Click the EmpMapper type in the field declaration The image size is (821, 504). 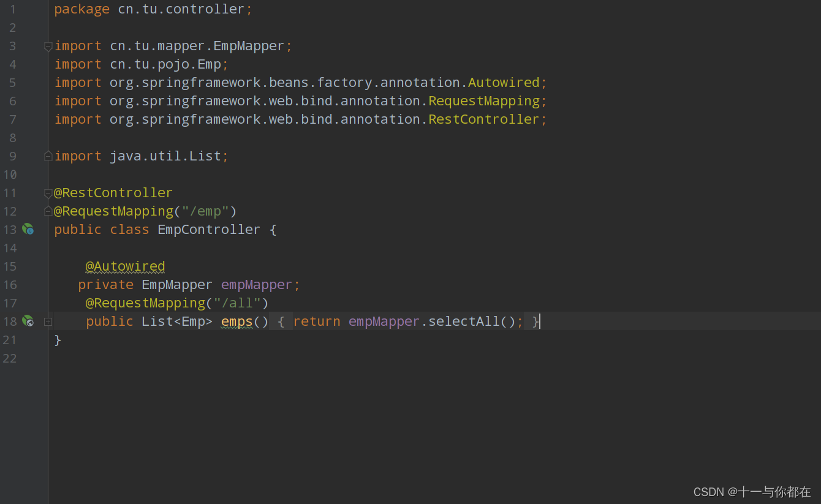(177, 285)
